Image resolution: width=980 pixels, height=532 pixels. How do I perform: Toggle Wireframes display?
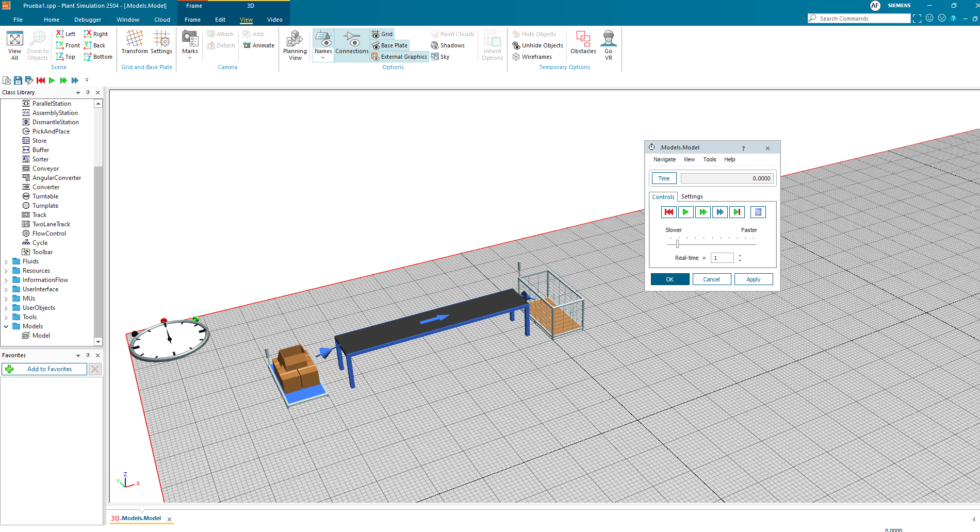pyautogui.click(x=532, y=57)
